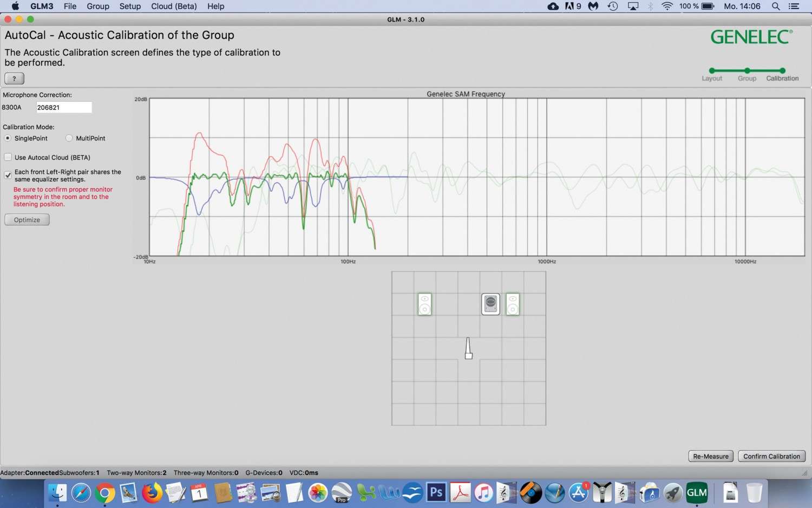Open Preview app from the dock
812x508 pixels.
point(271,493)
